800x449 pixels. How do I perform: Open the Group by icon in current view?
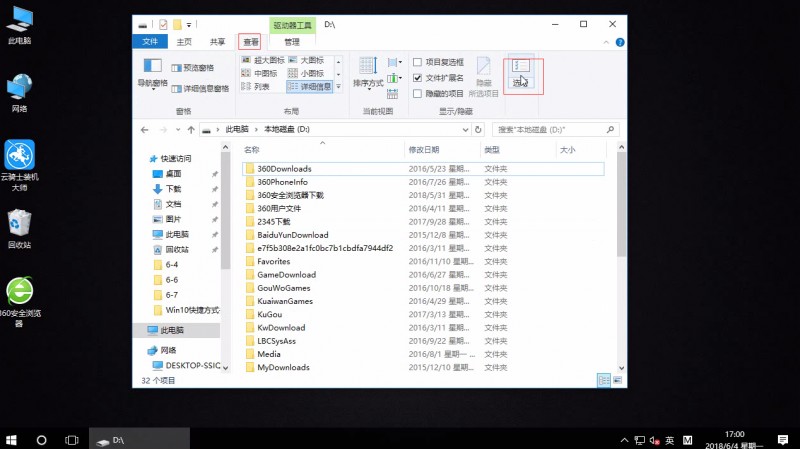(394, 62)
